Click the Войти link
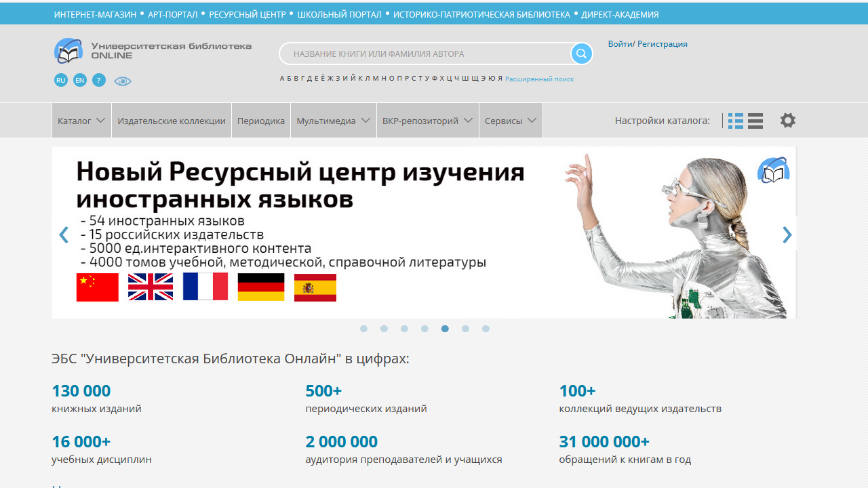 [x=618, y=44]
